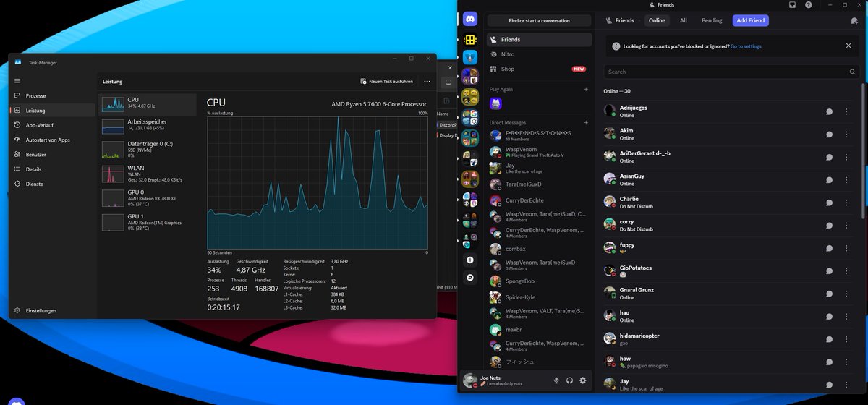Open maxbr direct message
This screenshot has width=868, height=405.
[540, 330]
